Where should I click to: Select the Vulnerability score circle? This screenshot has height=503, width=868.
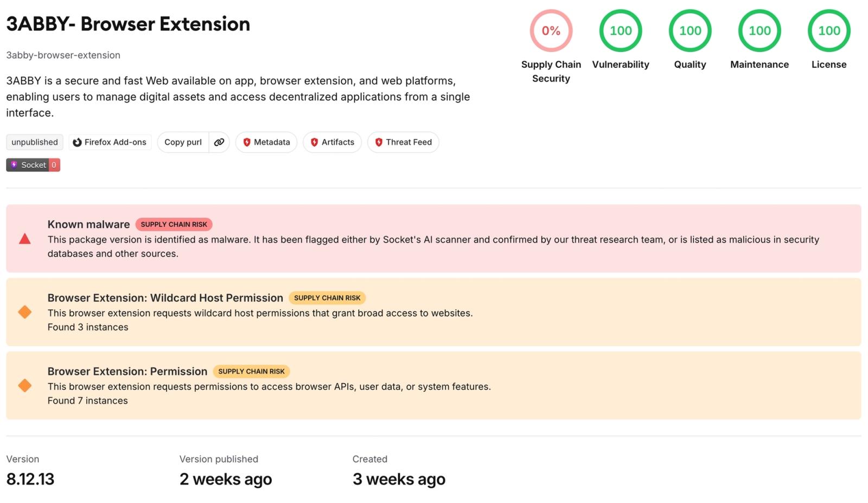[621, 31]
